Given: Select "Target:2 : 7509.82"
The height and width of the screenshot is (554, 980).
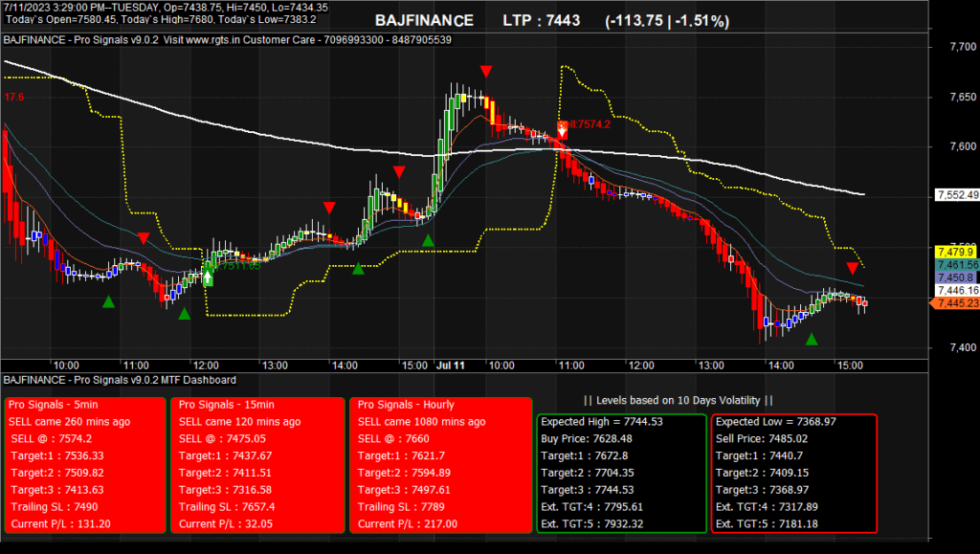Looking at the screenshot, I should (56, 473).
